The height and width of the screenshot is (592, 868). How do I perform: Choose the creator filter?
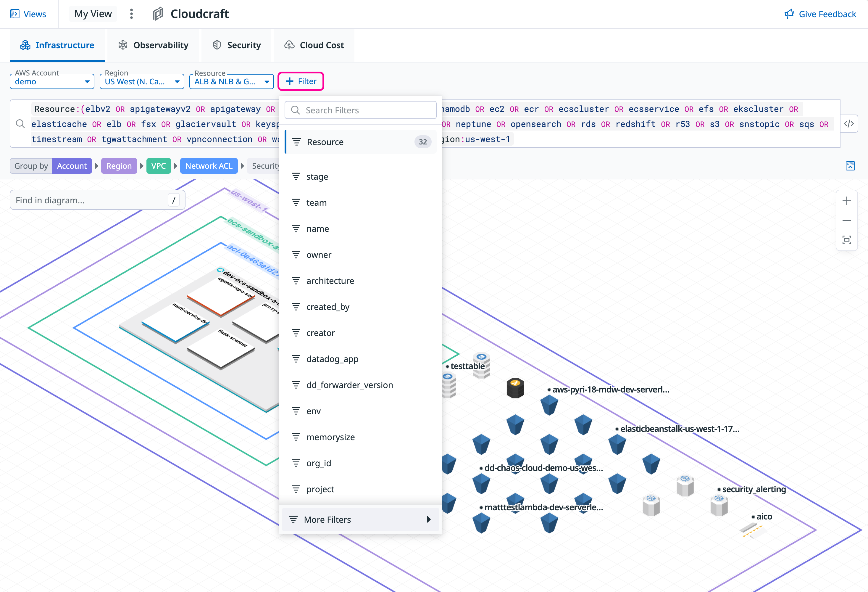coord(360,333)
